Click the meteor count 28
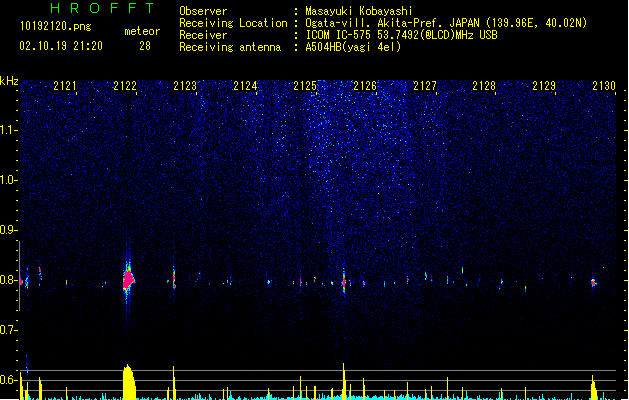Viewport: 629px width, 400px height. pyautogui.click(x=145, y=46)
